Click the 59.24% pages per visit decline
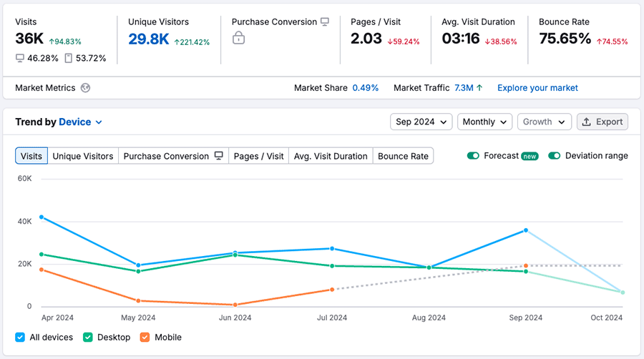The width and height of the screenshot is (644, 359). coord(404,42)
